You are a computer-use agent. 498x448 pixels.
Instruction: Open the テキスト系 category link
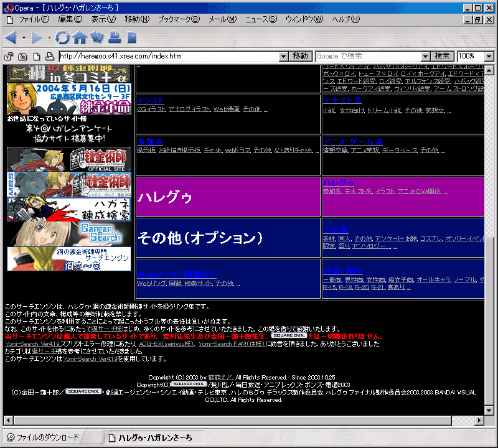pos(342,101)
